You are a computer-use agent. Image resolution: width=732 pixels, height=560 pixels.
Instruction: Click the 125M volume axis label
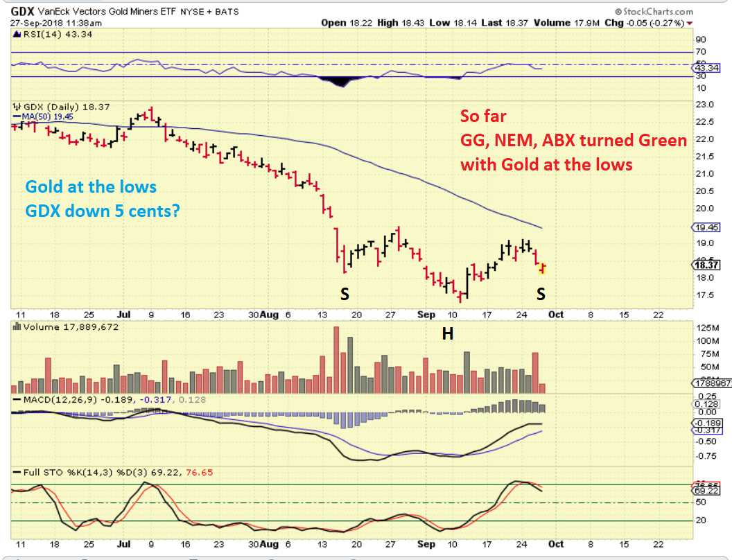[707, 328]
